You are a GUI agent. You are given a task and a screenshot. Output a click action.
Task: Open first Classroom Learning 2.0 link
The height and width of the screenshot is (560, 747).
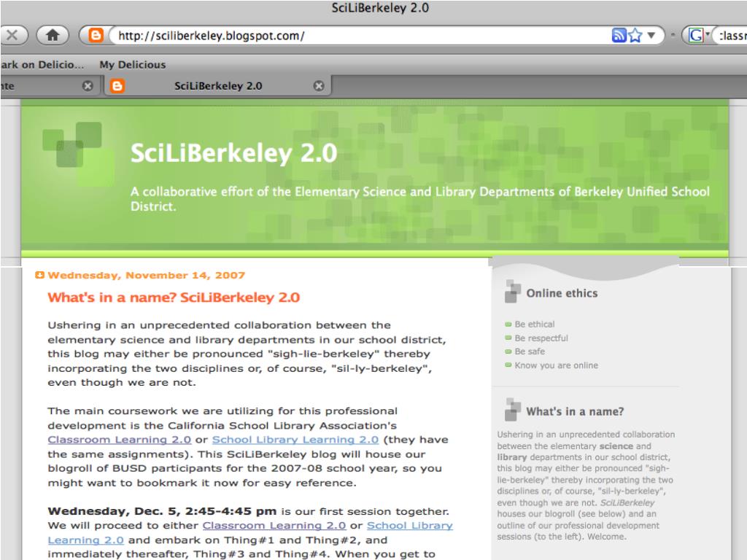coord(119,440)
